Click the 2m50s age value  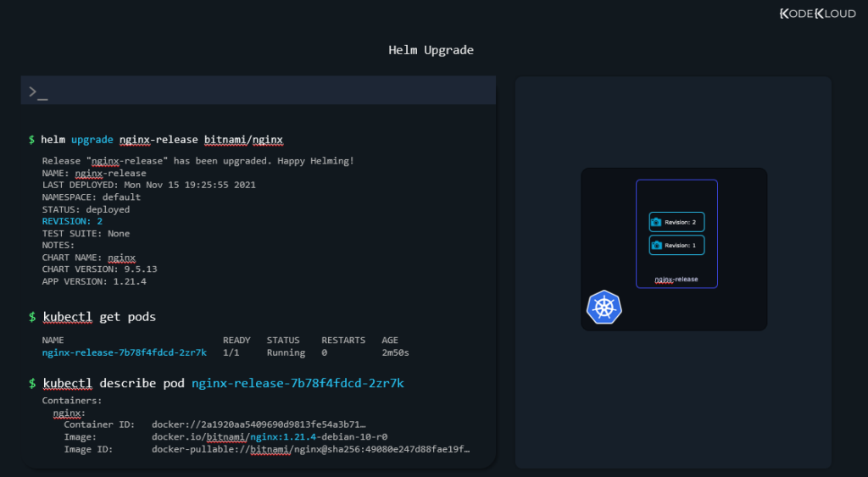(x=395, y=352)
